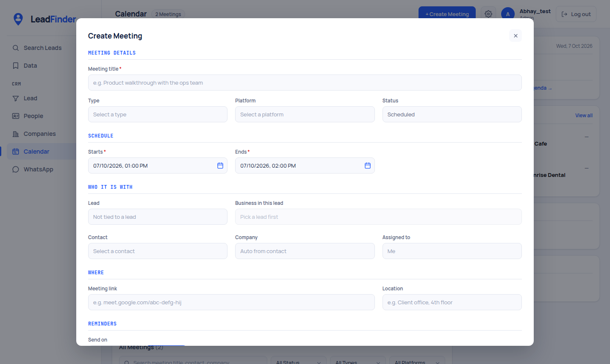The height and width of the screenshot is (364, 610).
Task: Click the Create Meeting button in header
Action: point(447,13)
